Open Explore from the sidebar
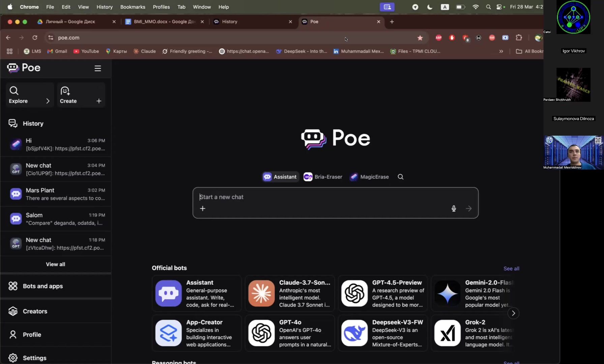The width and height of the screenshot is (604, 364). coord(30,95)
